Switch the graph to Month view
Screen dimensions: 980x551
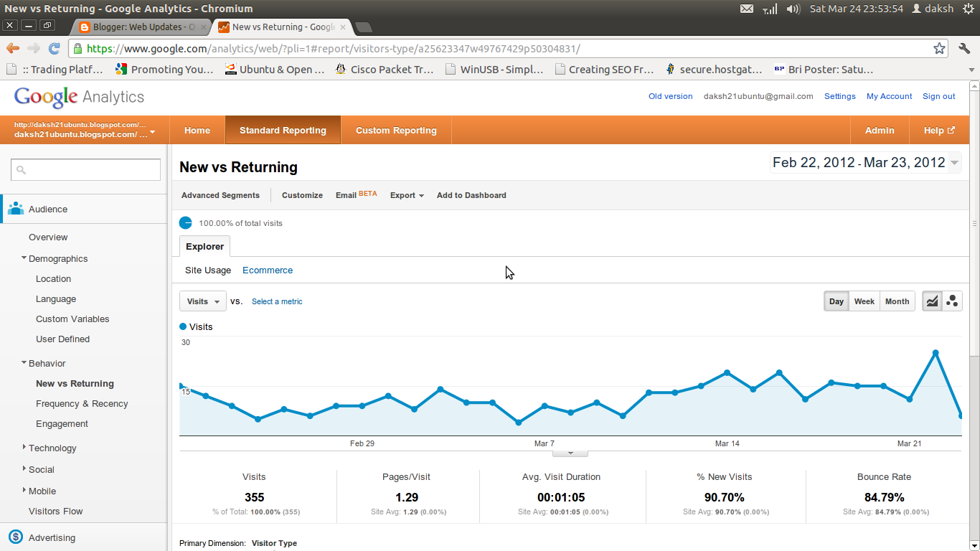click(896, 301)
